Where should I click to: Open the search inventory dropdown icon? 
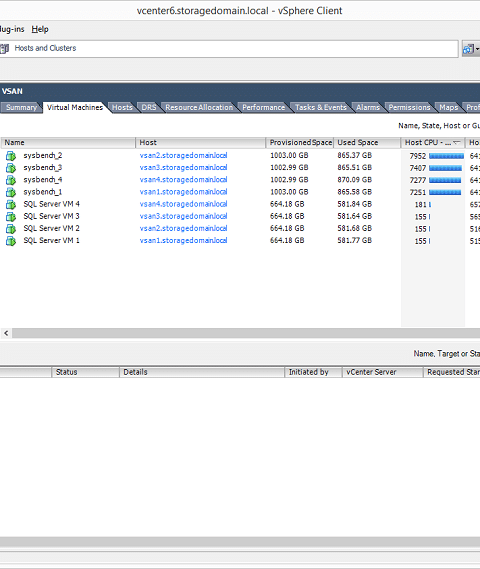tap(471, 49)
